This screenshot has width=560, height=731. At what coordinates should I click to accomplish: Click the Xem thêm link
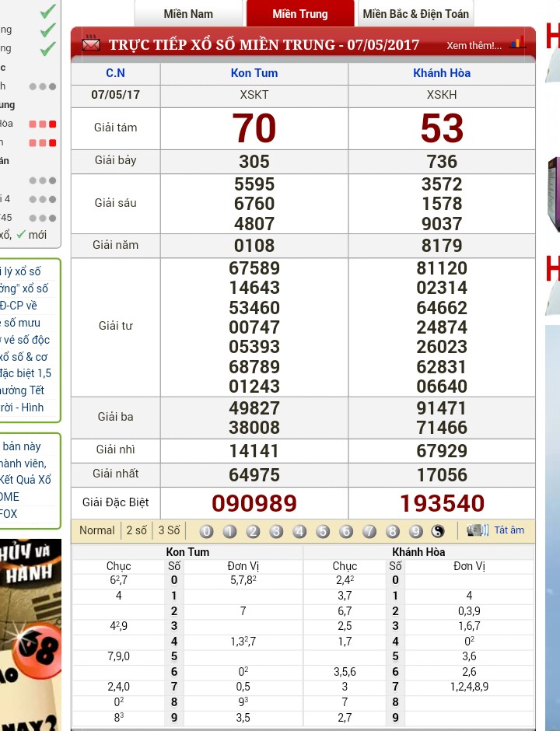pyautogui.click(x=474, y=46)
